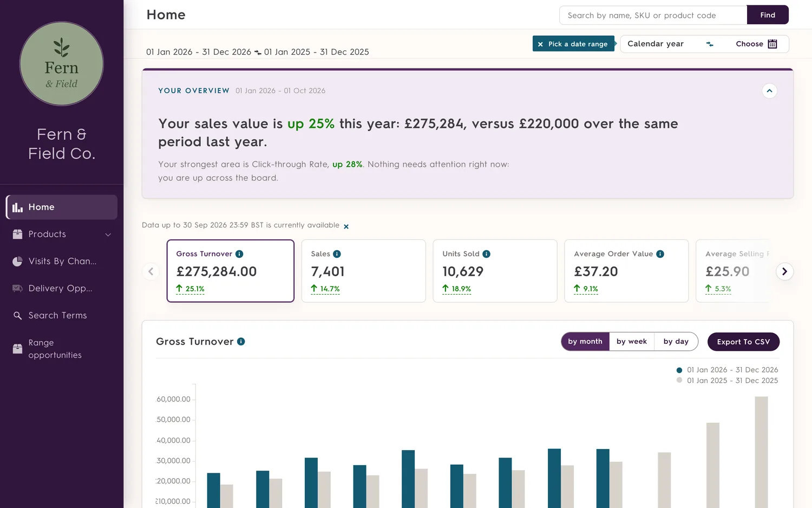Switch chart to by day view
The height and width of the screenshot is (508, 812).
point(676,342)
